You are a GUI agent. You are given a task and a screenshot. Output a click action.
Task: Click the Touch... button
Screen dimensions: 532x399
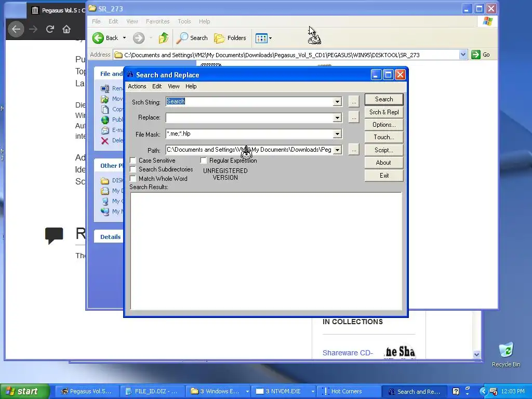pyautogui.click(x=384, y=137)
